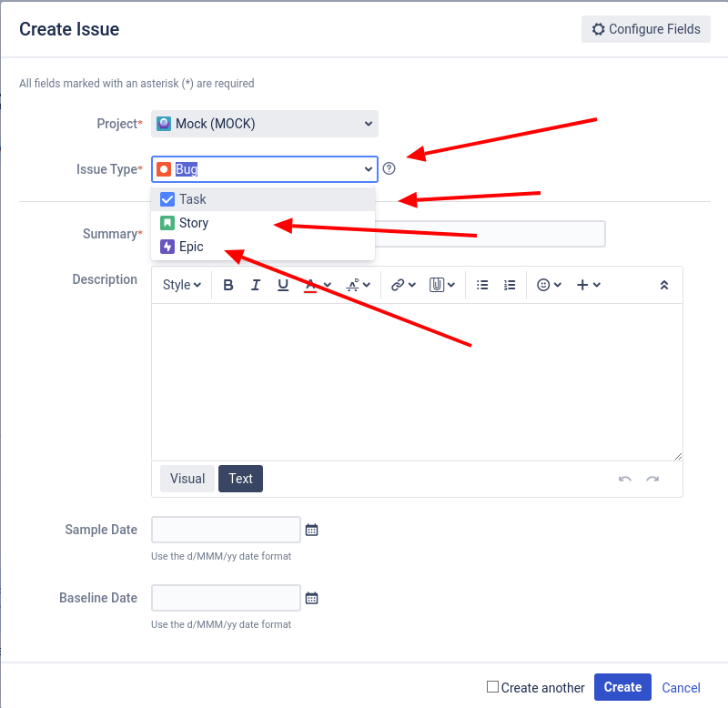The height and width of the screenshot is (708, 728).
Task: Switch to the Visual editor tab
Action: pos(187,479)
